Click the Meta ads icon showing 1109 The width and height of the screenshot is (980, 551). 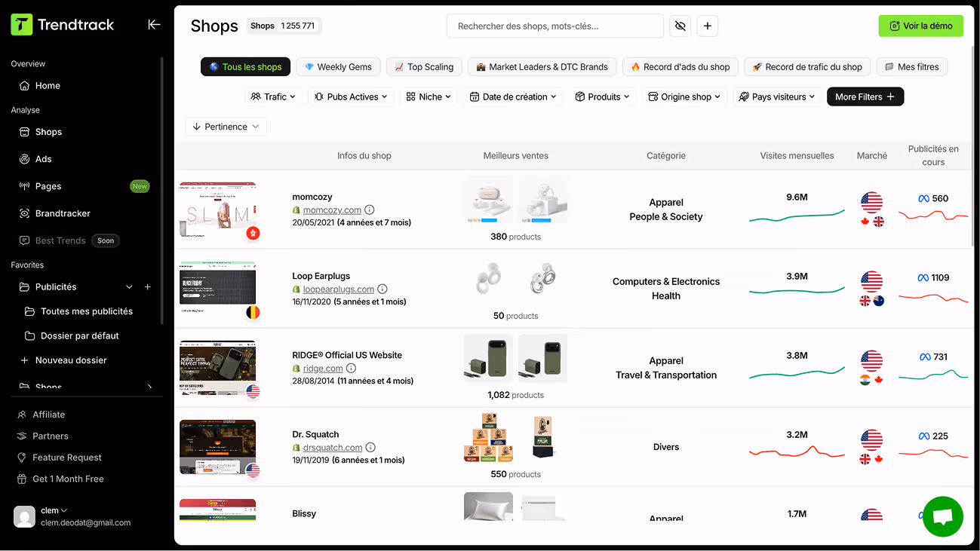[x=923, y=278]
